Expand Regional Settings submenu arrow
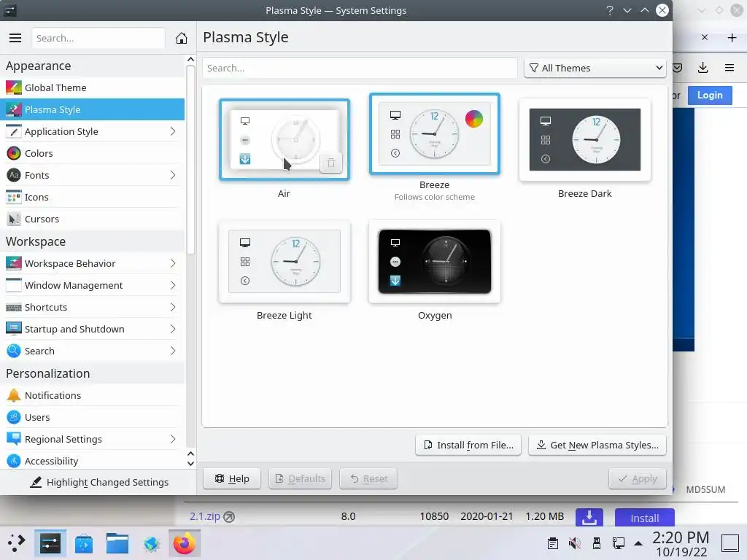Image resolution: width=747 pixels, height=560 pixels. point(173,439)
